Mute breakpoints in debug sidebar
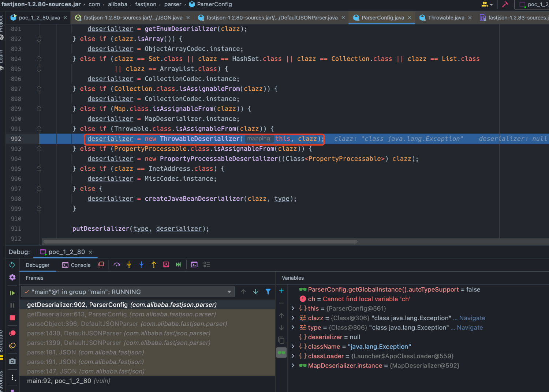 click(x=12, y=346)
